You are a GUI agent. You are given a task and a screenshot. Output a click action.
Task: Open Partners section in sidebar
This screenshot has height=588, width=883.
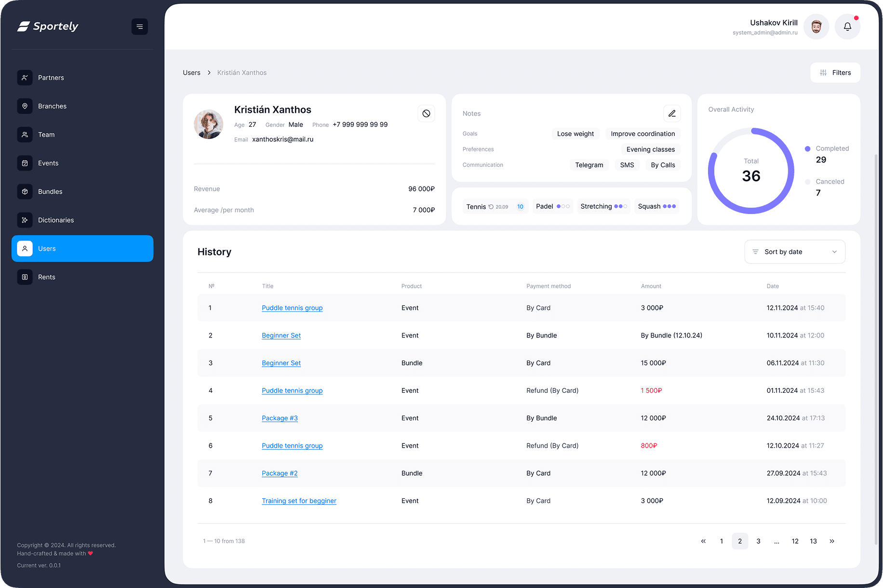pos(82,78)
